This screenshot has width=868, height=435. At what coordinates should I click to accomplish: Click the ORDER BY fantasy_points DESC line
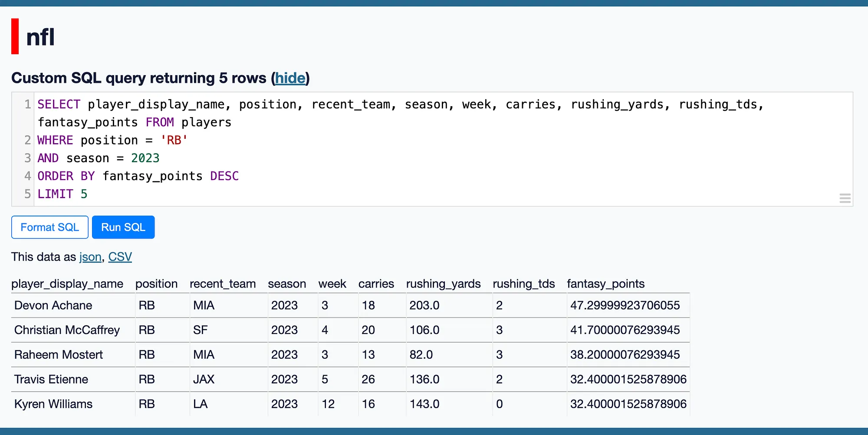138,176
